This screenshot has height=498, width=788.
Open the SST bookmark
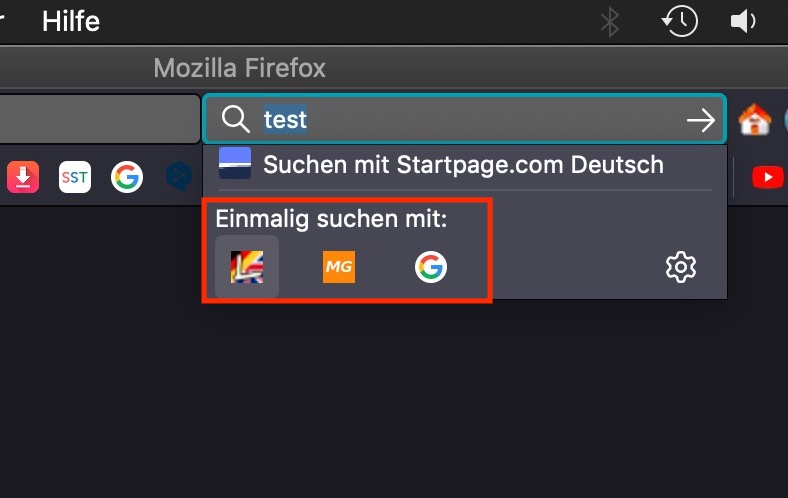coord(75,177)
